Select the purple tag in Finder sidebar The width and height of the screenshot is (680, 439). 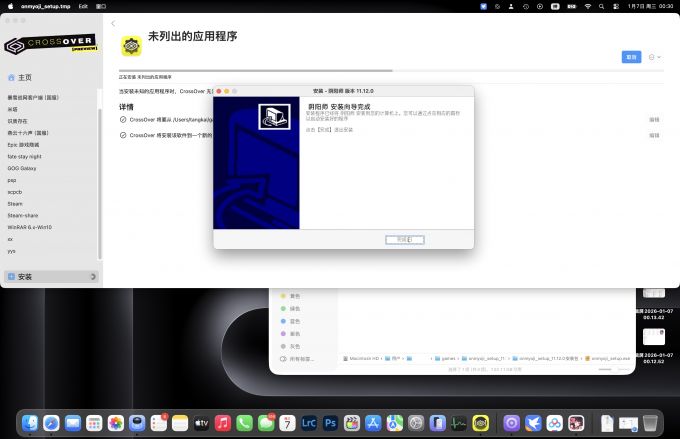pos(290,334)
